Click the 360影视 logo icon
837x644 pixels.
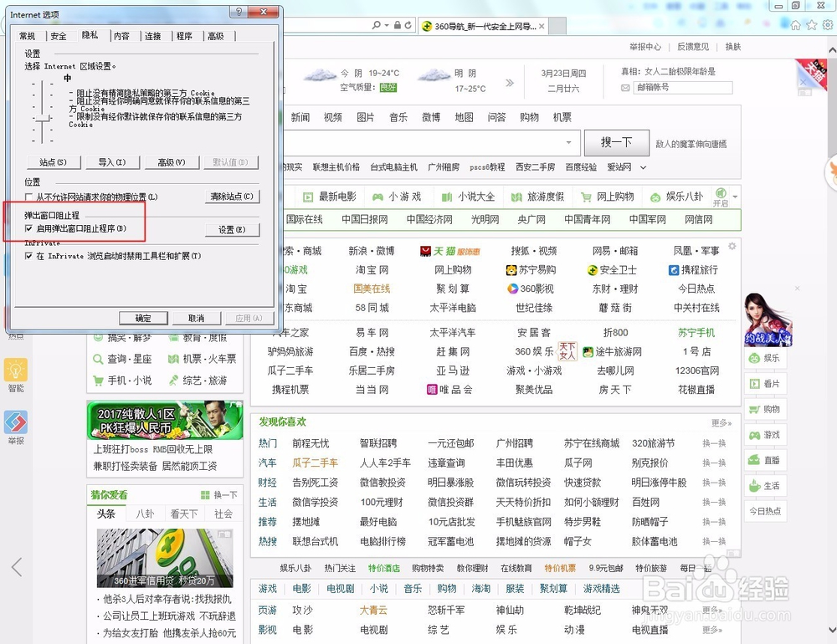[512, 289]
